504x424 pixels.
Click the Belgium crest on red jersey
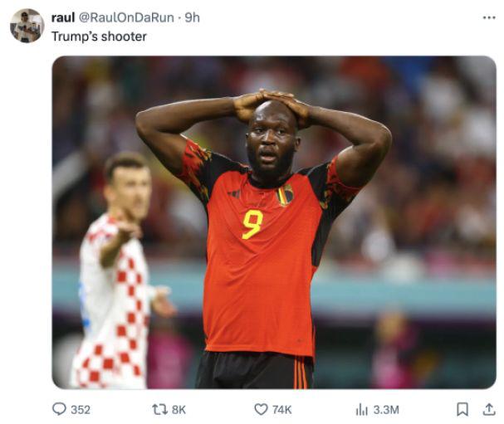click(x=285, y=195)
